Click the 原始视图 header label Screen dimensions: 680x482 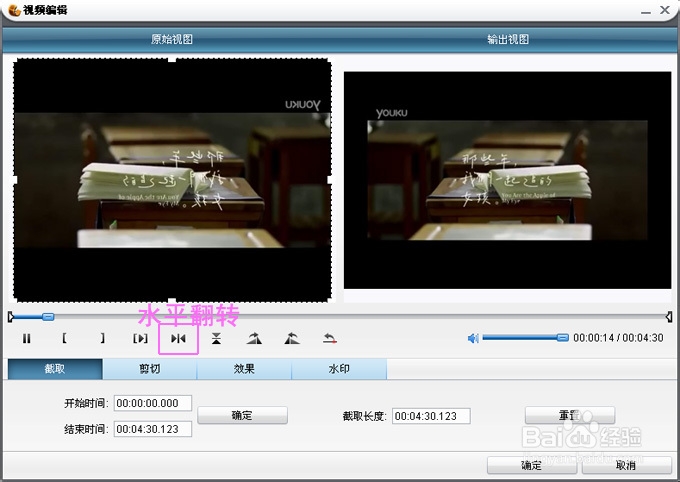[x=172, y=39]
